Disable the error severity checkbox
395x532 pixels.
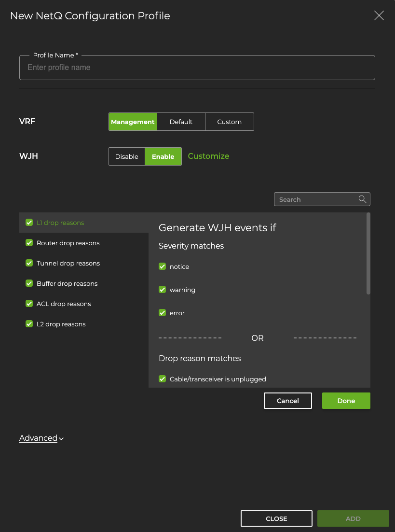tap(162, 312)
